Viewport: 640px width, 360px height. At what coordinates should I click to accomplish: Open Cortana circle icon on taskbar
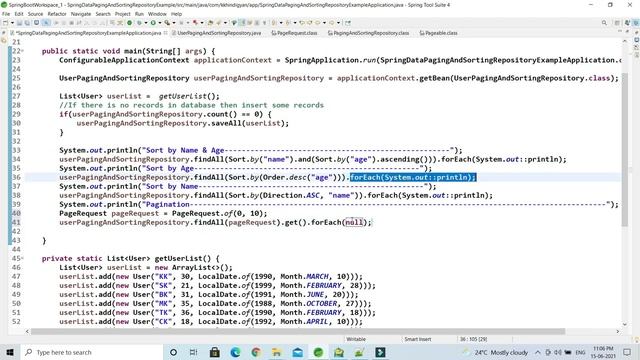(173, 352)
